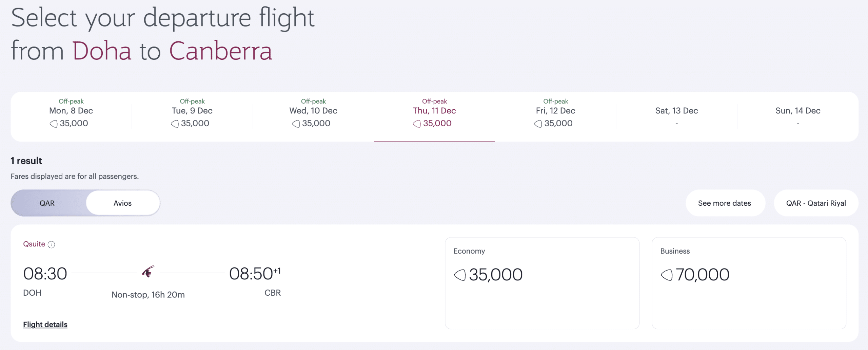Image resolution: width=868 pixels, height=350 pixels.
Task: Choose the Business fare for 70,000 Avios
Action: click(749, 283)
